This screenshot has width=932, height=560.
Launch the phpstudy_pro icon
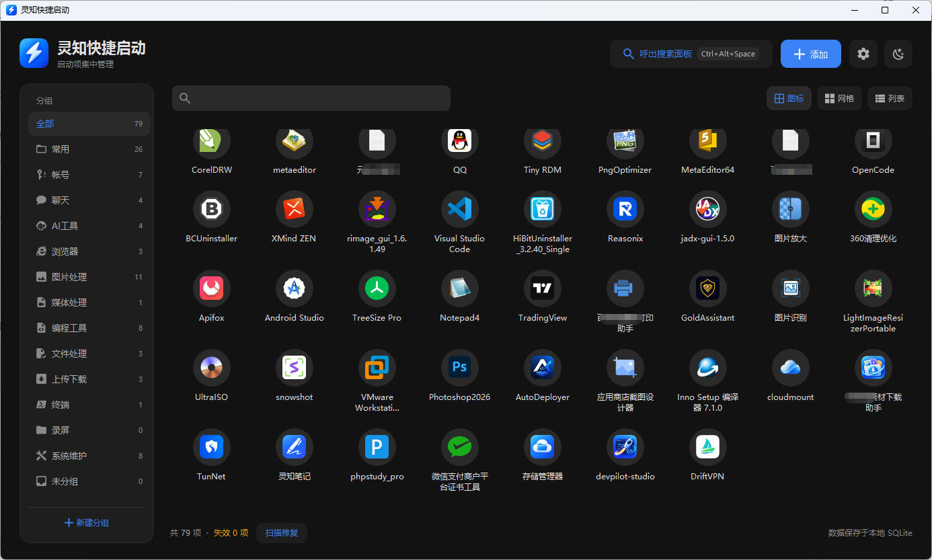click(x=377, y=447)
